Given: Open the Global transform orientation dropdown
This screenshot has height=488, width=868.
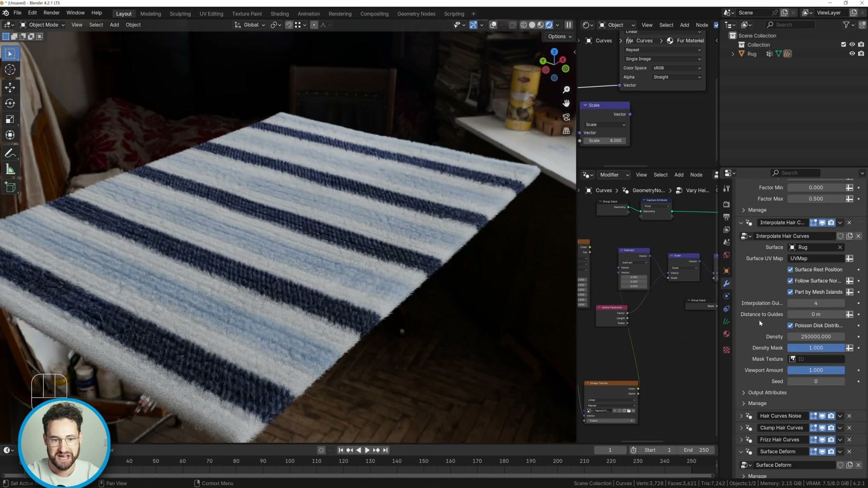Looking at the screenshot, I should (250, 25).
